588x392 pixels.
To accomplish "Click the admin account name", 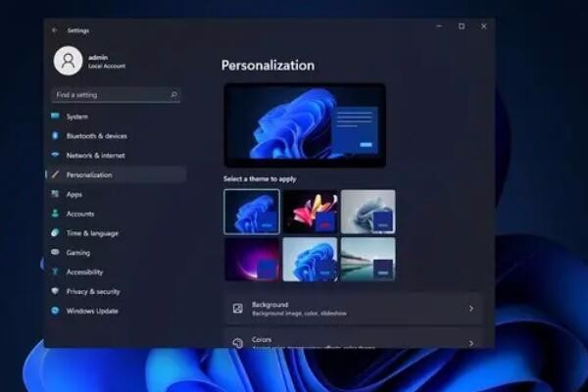I will click(98, 58).
